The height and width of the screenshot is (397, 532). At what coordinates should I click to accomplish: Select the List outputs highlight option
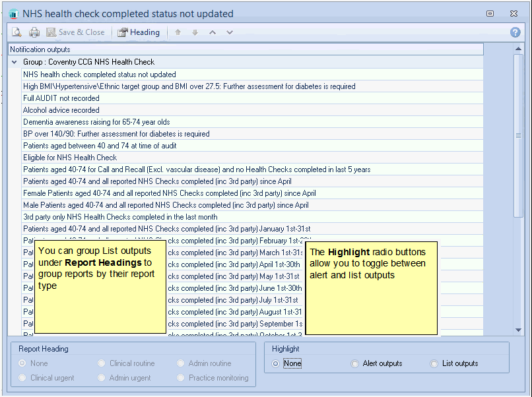(x=434, y=363)
